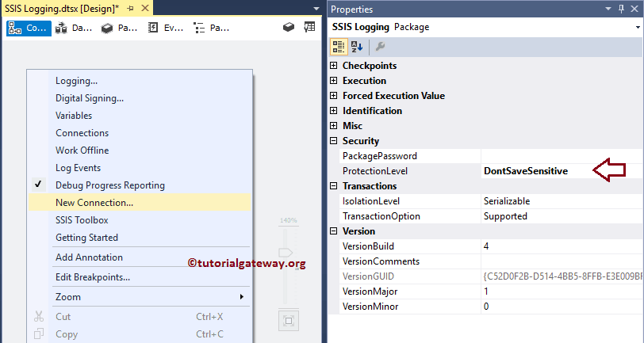Expand the Checkpoints category

tap(334, 66)
